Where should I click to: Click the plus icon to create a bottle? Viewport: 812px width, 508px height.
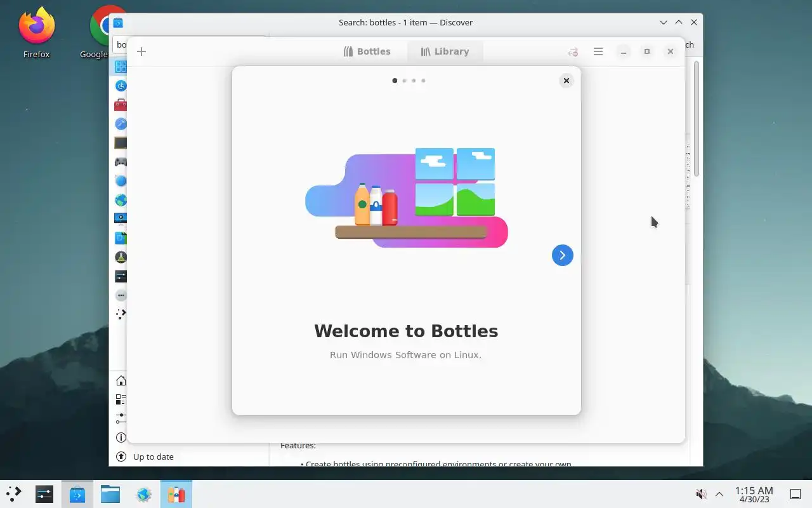pyautogui.click(x=141, y=51)
